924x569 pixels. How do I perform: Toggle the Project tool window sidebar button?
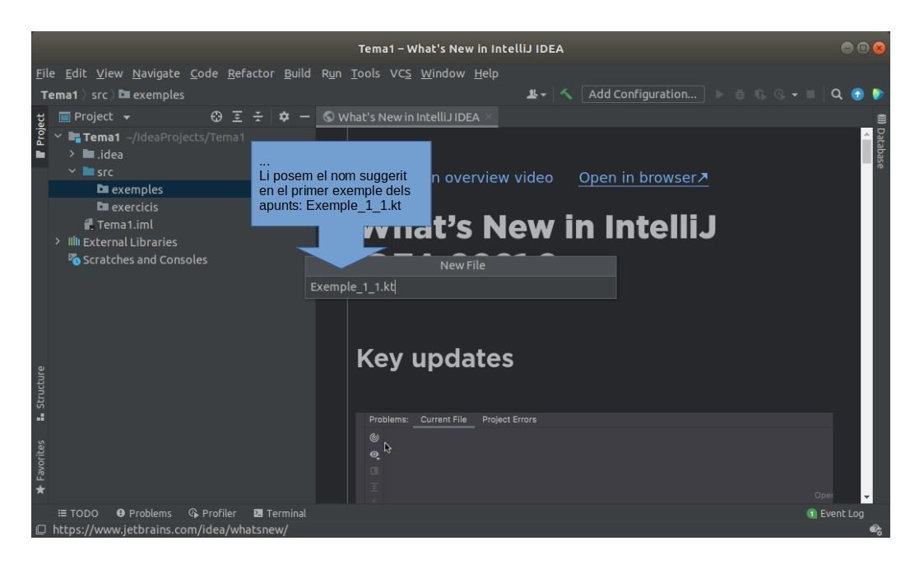pyautogui.click(x=40, y=136)
